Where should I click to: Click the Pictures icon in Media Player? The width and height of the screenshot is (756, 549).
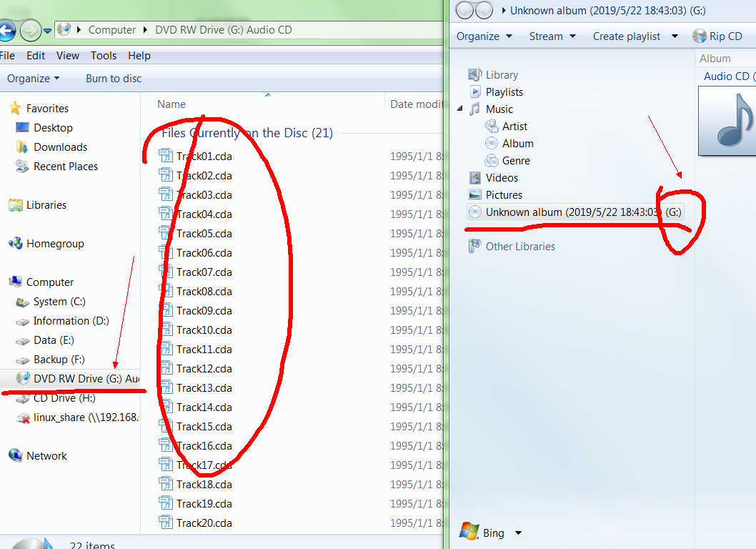coord(475,194)
